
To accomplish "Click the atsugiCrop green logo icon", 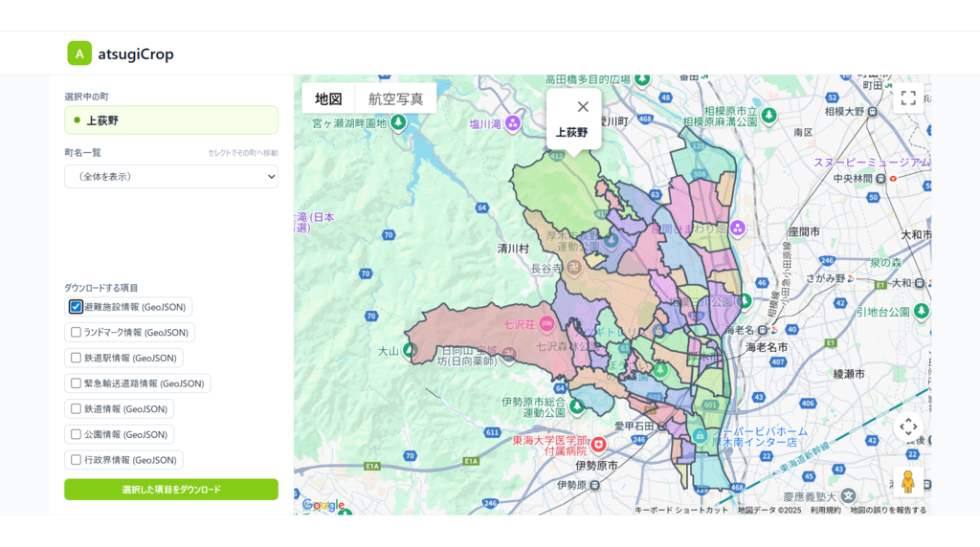I will coord(79,54).
